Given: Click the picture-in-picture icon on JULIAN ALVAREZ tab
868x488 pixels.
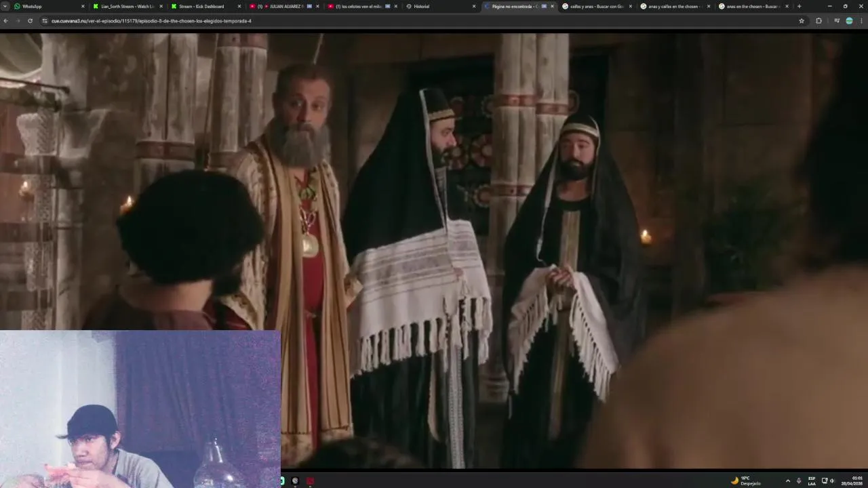Looking at the screenshot, I should pyautogui.click(x=309, y=6).
